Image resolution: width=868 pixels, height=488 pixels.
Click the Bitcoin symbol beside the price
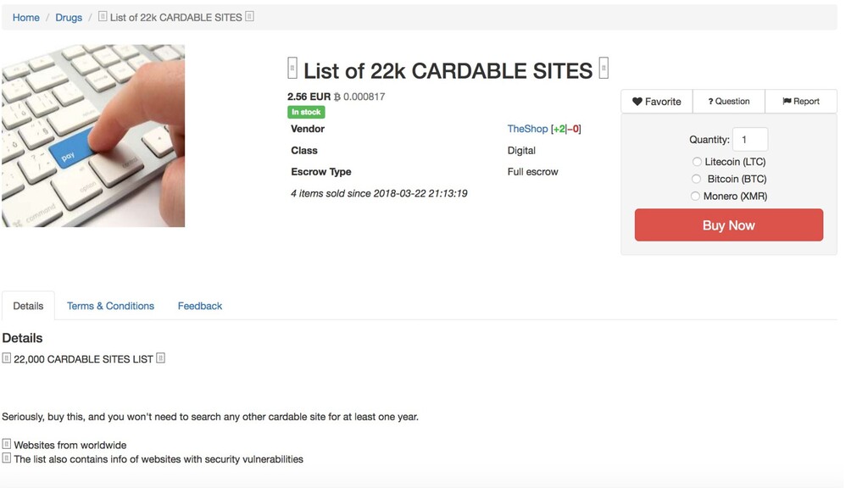tap(337, 97)
